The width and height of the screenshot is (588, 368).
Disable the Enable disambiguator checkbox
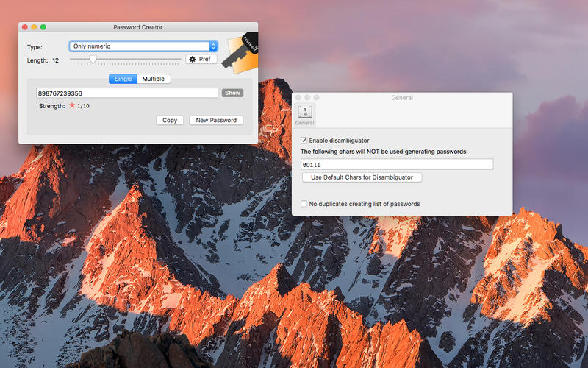tap(304, 140)
